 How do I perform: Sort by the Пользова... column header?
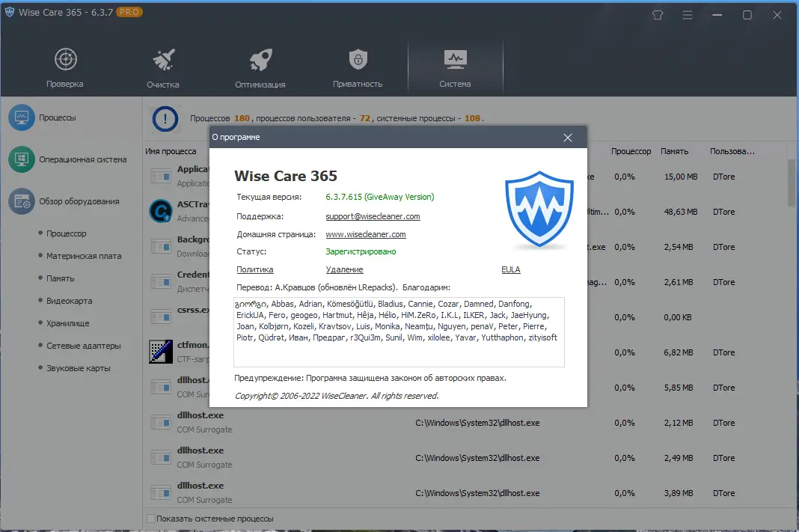(732, 151)
